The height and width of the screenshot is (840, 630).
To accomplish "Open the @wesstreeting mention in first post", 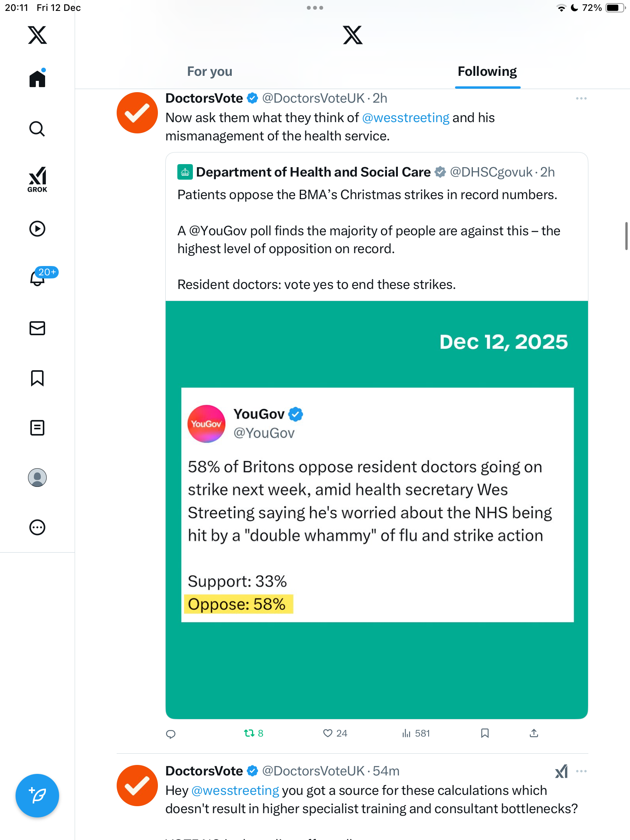I will pyautogui.click(x=406, y=118).
